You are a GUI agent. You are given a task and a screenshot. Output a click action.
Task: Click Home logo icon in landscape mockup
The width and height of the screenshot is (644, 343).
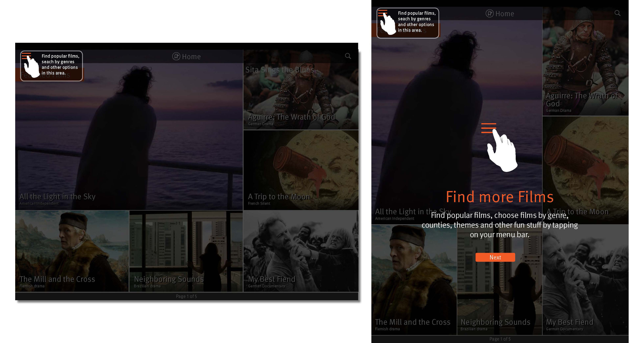click(x=176, y=56)
